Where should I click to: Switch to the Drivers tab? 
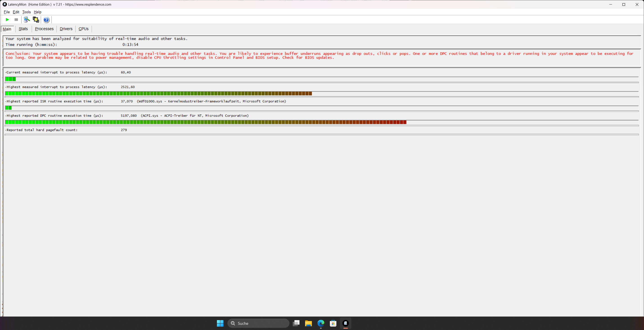(66, 29)
